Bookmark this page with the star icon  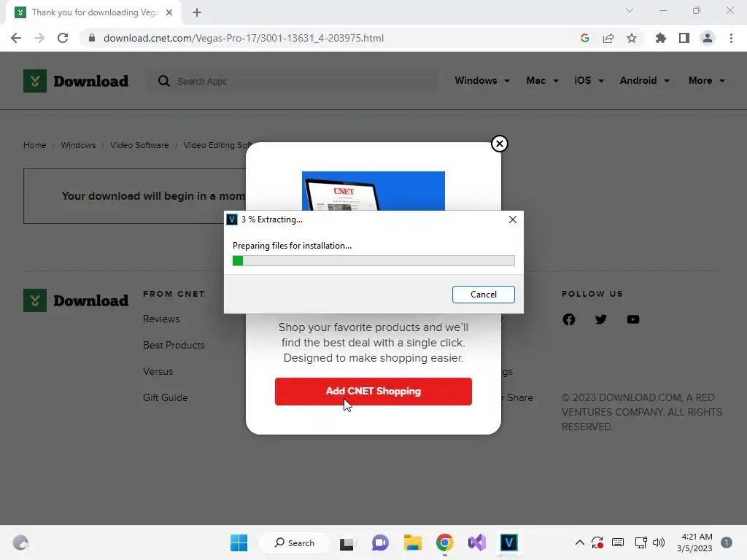(x=632, y=38)
